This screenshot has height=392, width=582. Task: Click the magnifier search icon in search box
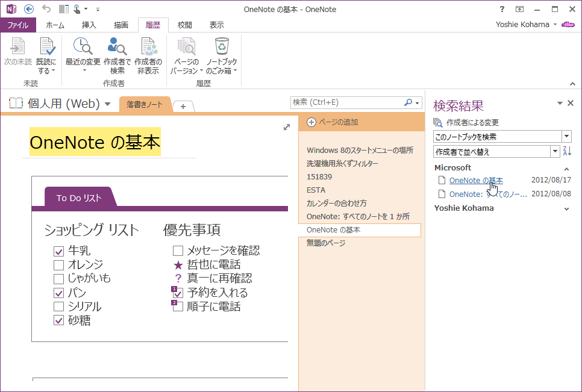pos(408,102)
